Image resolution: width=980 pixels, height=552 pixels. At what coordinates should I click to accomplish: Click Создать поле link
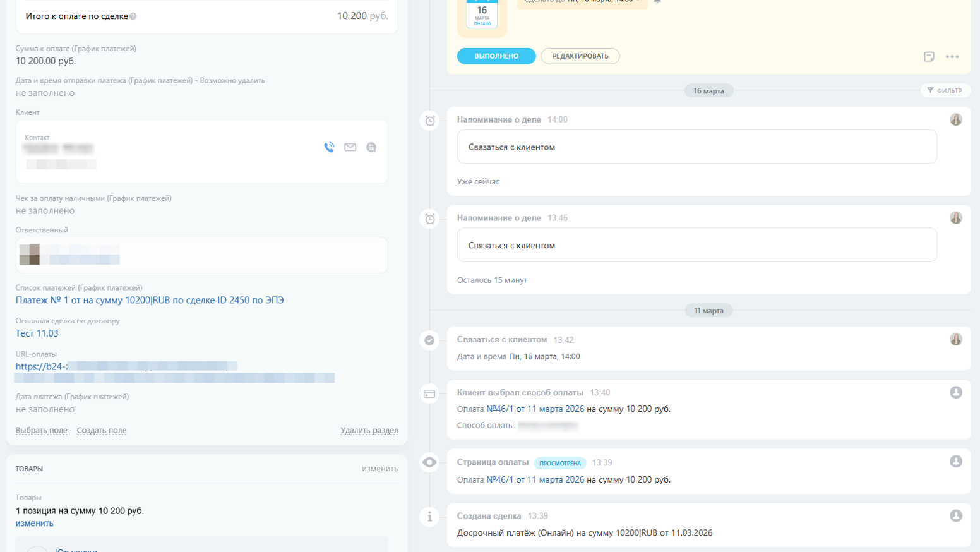pos(102,431)
